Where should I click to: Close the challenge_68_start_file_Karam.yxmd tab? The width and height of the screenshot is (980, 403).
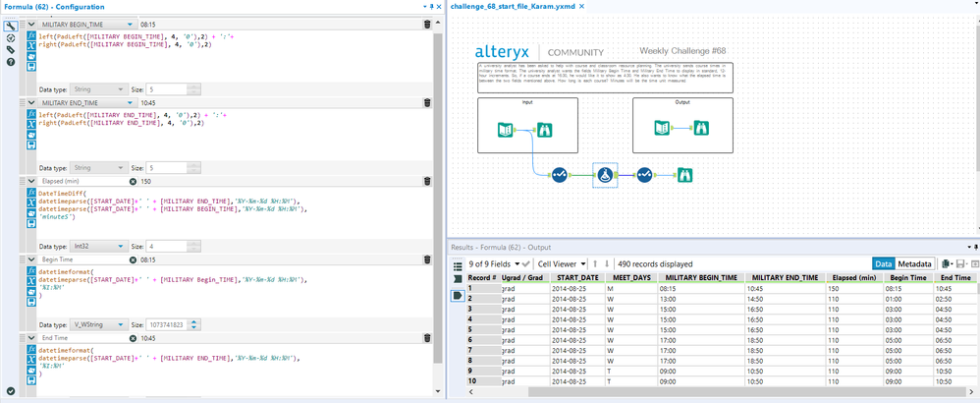[x=581, y=6]
